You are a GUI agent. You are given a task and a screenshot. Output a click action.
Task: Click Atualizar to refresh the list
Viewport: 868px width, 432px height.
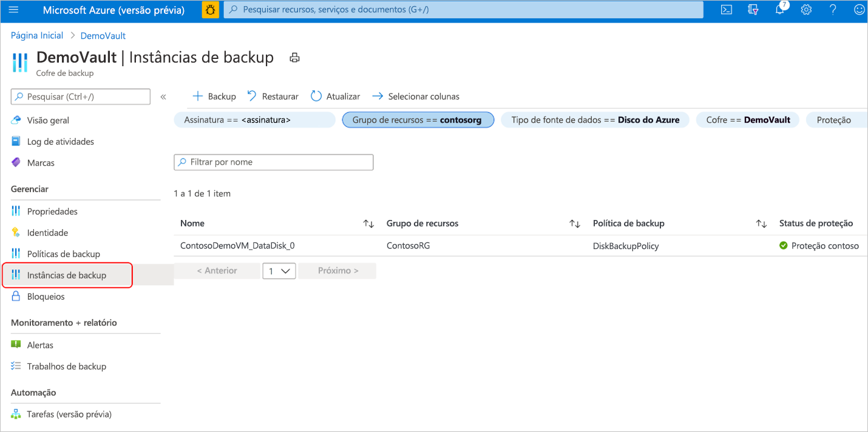coord(335,96)
